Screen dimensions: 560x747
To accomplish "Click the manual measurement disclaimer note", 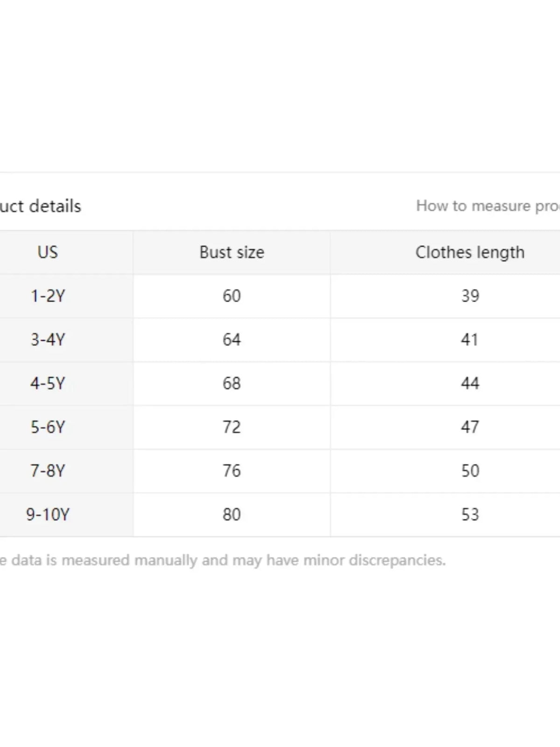I will [x=223, y=560].
